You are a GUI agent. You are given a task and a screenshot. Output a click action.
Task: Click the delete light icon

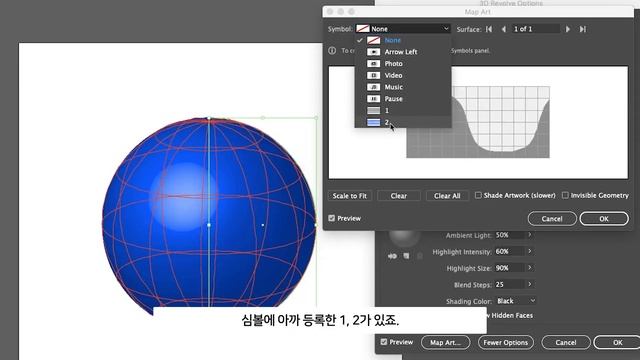(x=420, y=256)
